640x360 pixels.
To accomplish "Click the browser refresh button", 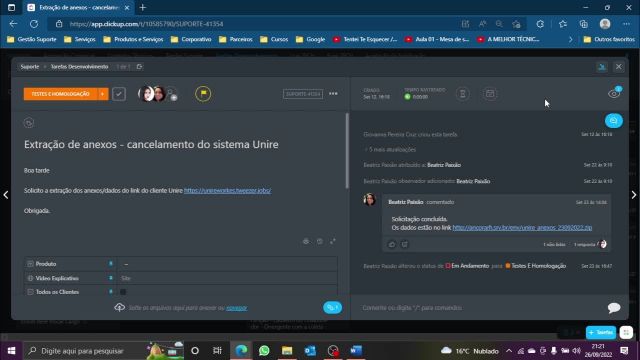I will [x=34, y=24].
